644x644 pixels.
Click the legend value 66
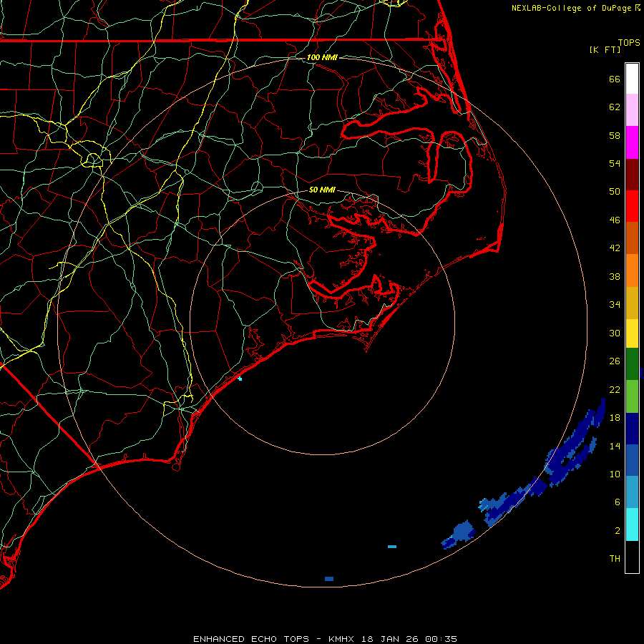tap(615, 79)
